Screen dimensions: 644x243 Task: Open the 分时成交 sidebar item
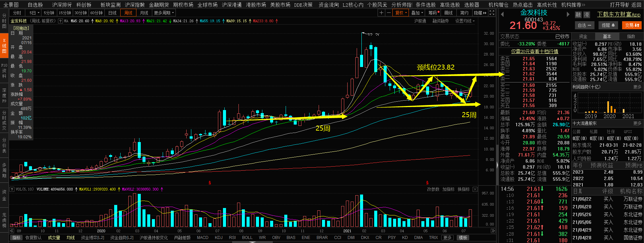(4, 120)
